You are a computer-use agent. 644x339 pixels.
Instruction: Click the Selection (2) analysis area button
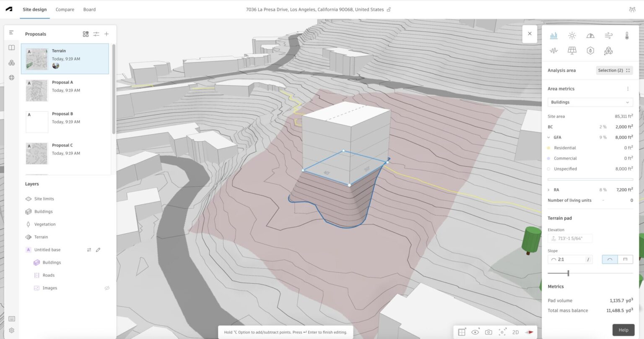(x=610, y=70)
